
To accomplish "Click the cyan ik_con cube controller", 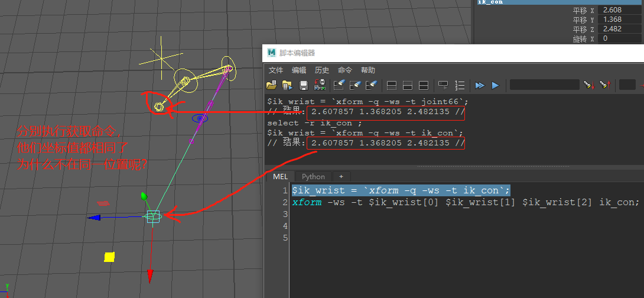I will pyautogui.click(x=153, y=216).
